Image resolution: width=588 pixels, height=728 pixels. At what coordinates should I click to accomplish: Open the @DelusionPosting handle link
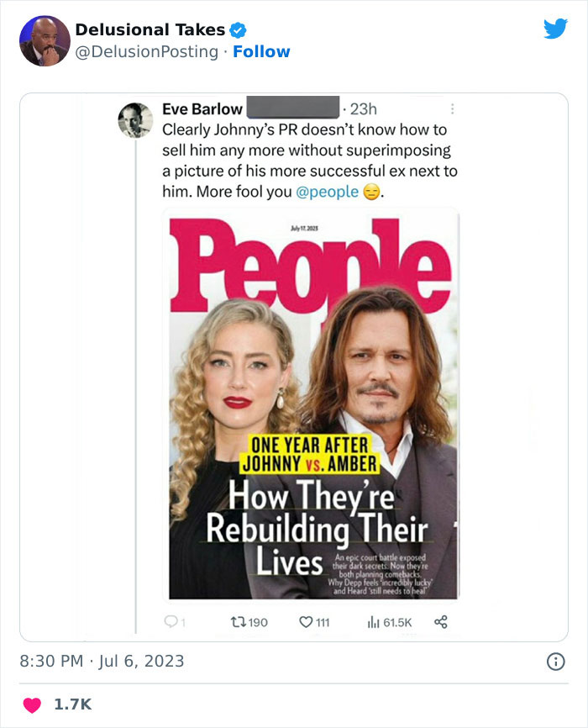[x=147, y=52]
